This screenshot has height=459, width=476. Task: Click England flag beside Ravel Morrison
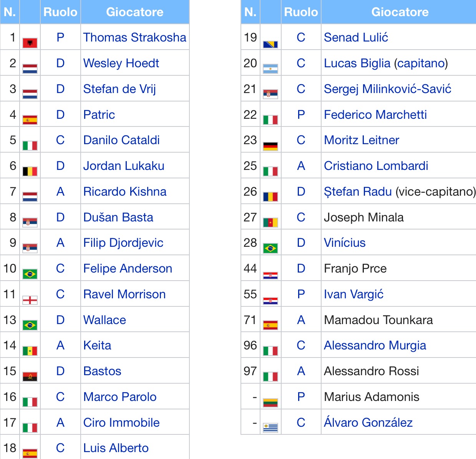pos(30,300)
